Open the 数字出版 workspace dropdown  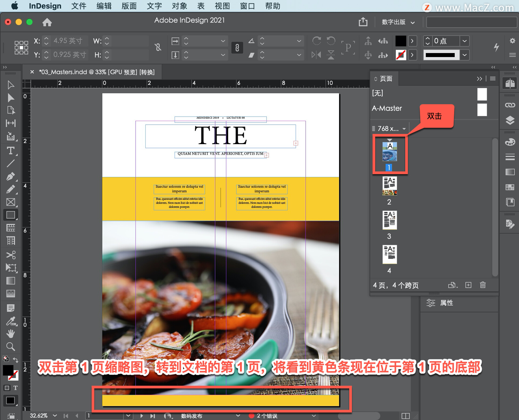click(398, 22)
